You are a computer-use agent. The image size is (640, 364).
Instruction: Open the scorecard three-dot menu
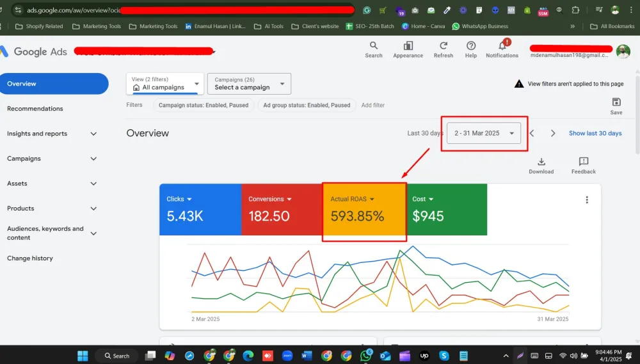click(x=587, y=200)
